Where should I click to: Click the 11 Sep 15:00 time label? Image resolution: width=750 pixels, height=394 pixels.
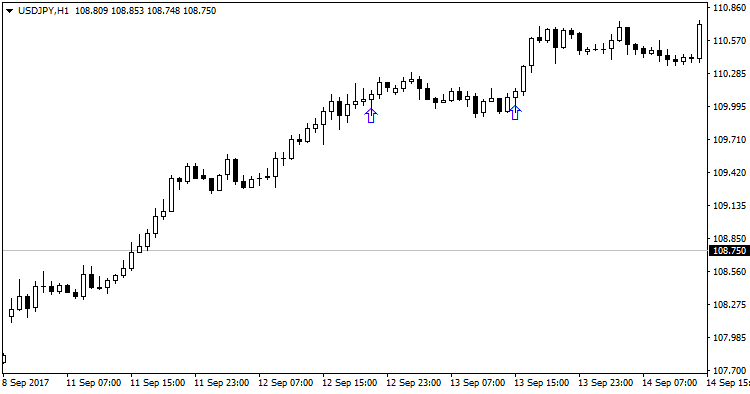[x=158, y=383]
